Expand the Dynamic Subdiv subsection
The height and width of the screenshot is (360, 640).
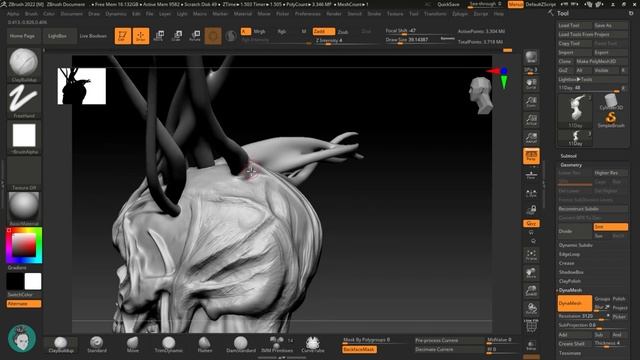click(575, 245)
